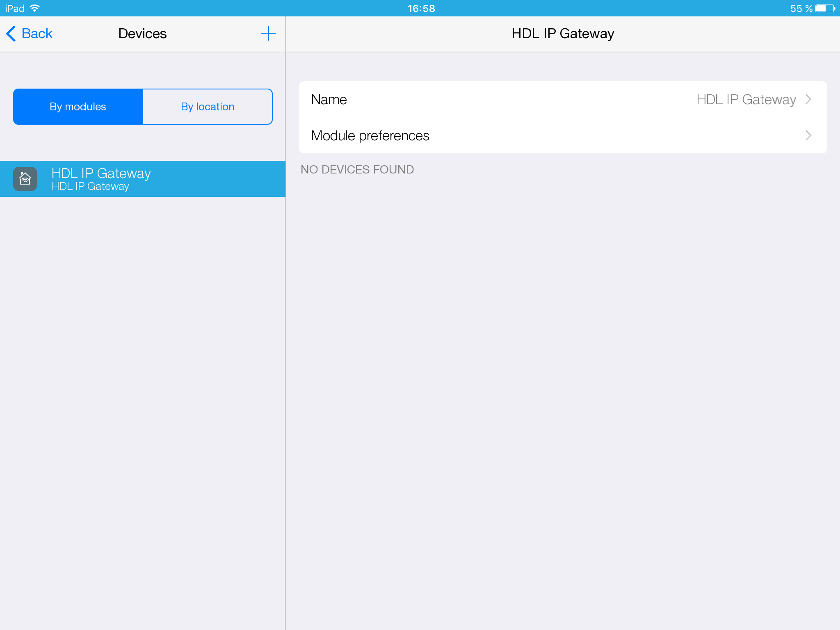This screenshot has height=630, width=840.
Task: Open Module preferences chevron
Action: (x=808, y=135)
